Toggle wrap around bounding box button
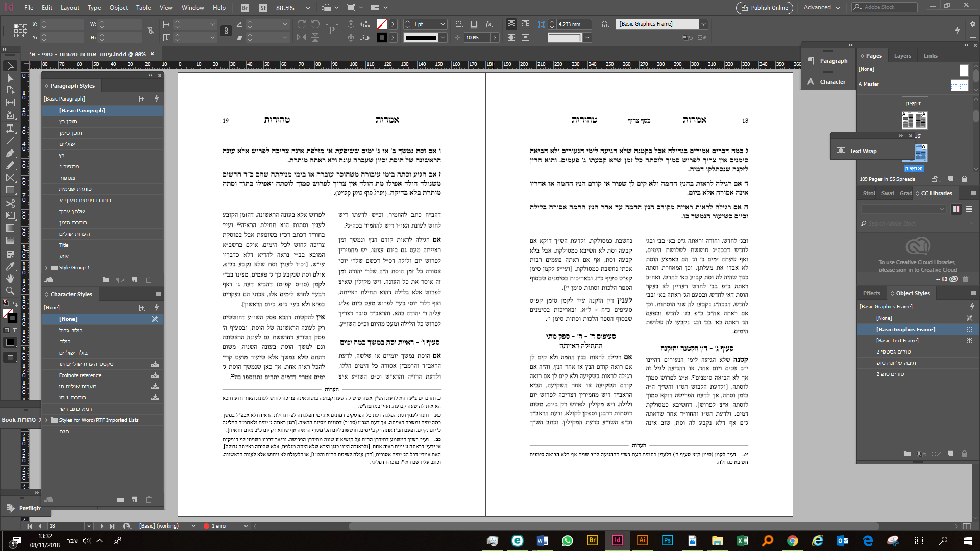The width and height of the screenshot is (980, 551). (525, 24)
